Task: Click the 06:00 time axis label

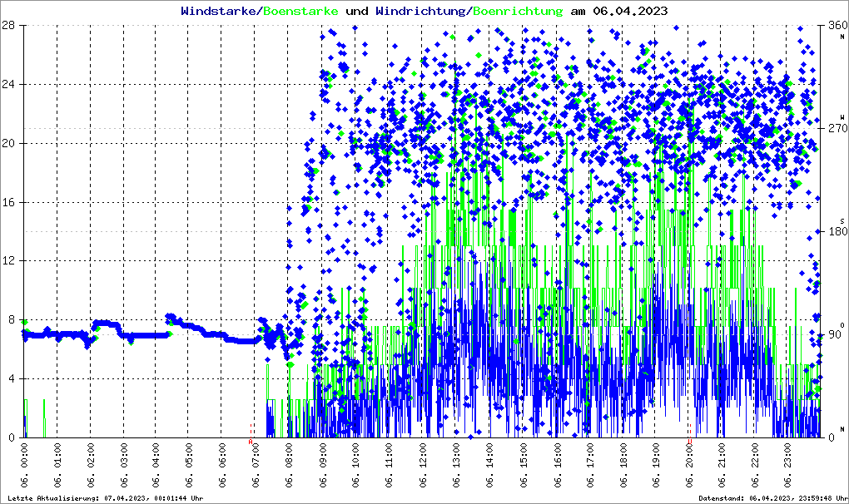Action: [222, 464]
